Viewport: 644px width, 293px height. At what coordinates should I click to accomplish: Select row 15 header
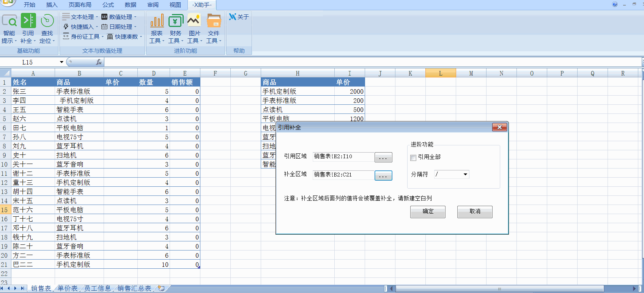tap(5, 210)
